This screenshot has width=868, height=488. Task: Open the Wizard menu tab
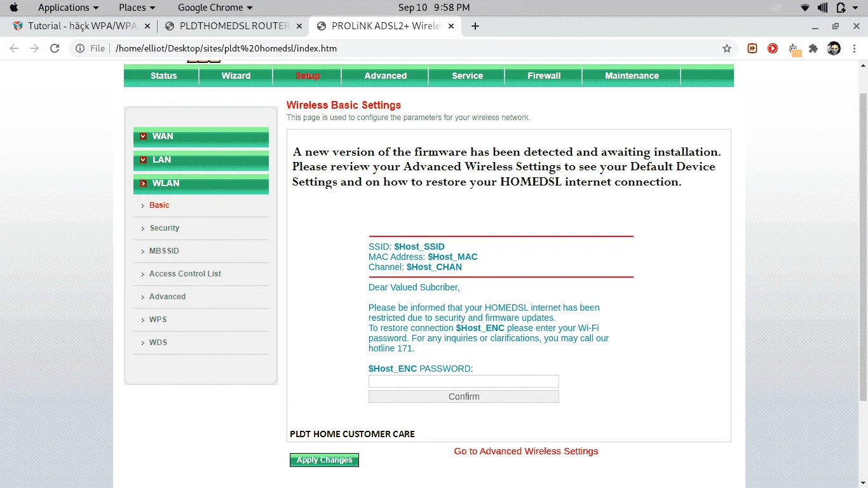(x=236, y=76)
